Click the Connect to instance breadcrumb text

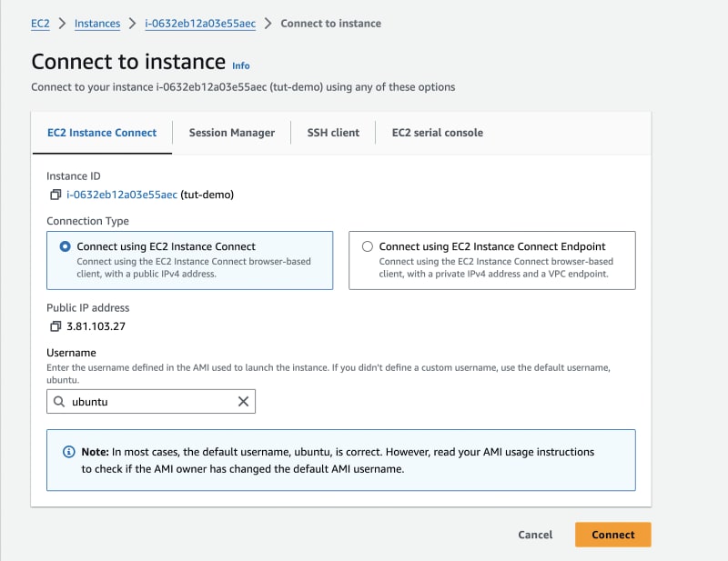331,24
